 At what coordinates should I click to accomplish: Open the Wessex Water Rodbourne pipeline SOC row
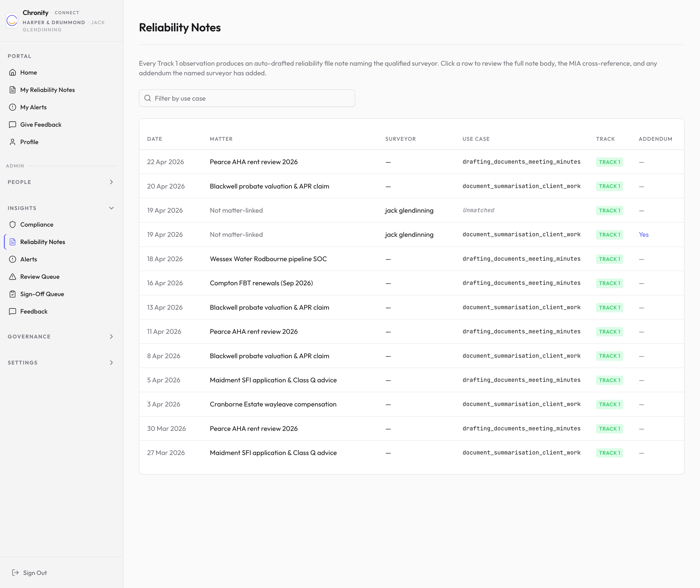tap(268, 259)
